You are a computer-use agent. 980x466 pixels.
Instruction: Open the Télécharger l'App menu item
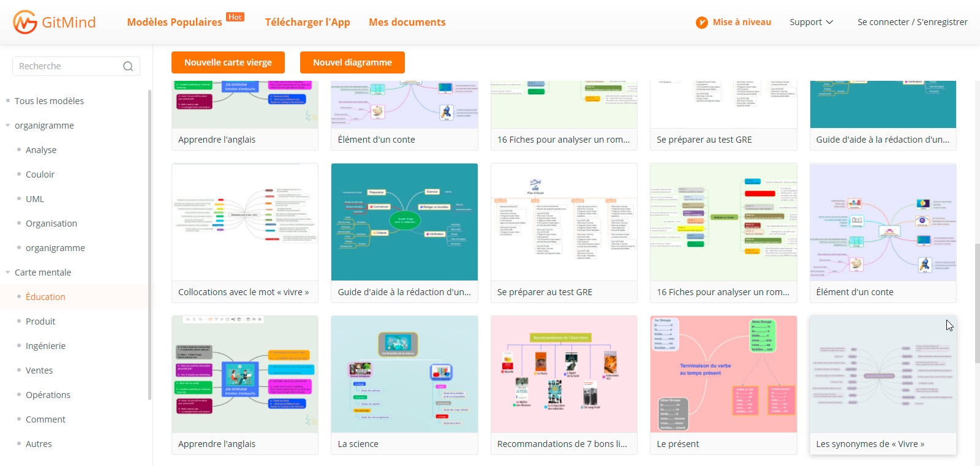click(307, 22)
